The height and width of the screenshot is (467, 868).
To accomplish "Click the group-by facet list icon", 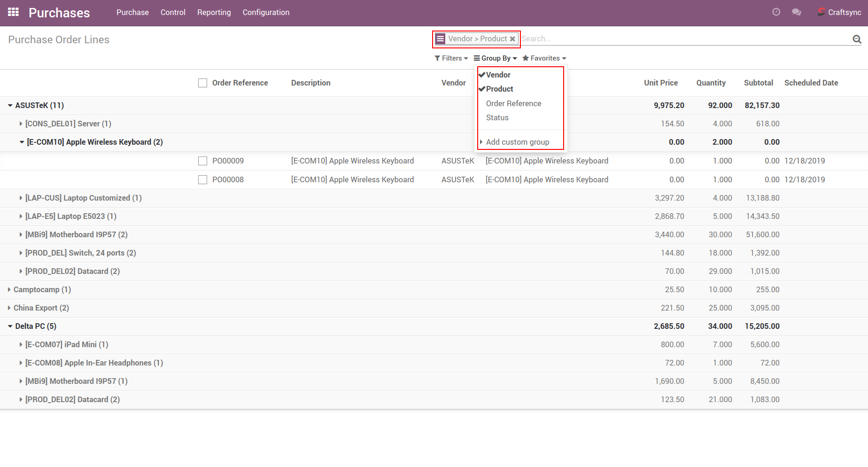I will [440, 39].
